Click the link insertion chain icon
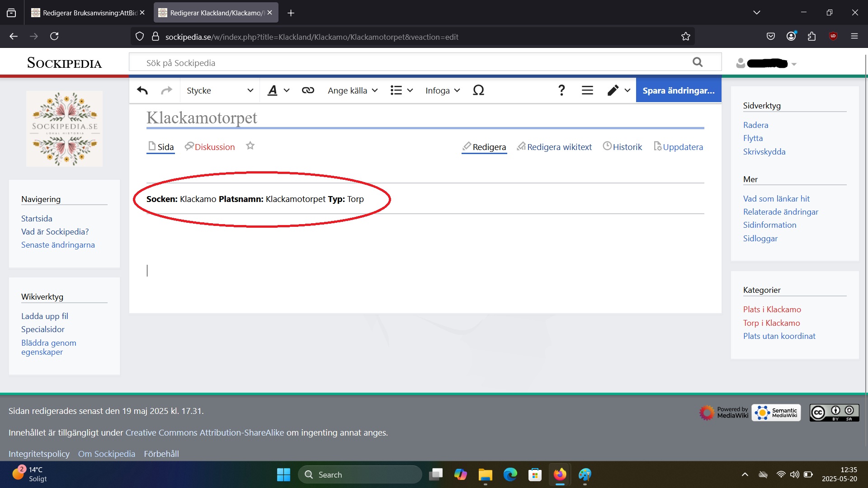868x488 pixels. 308,90
